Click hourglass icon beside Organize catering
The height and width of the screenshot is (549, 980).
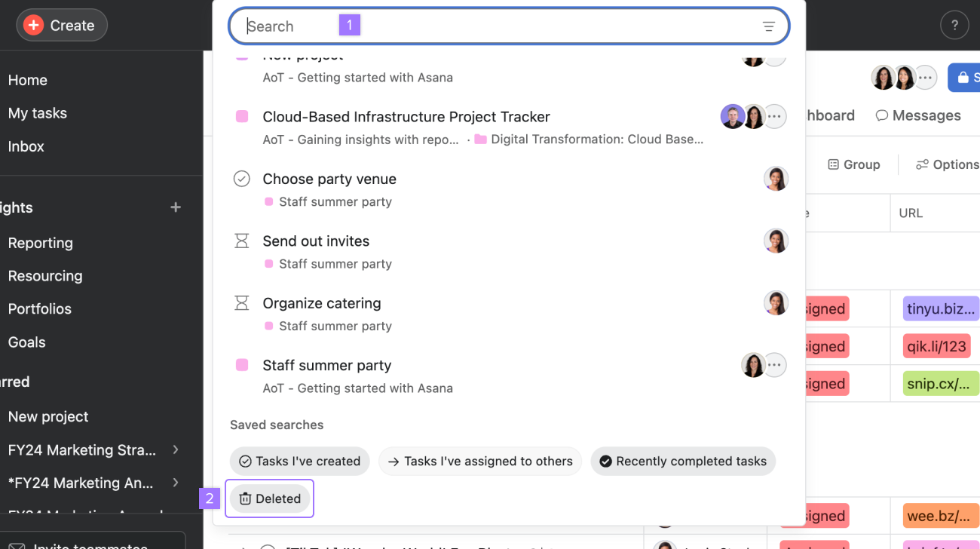241,303
